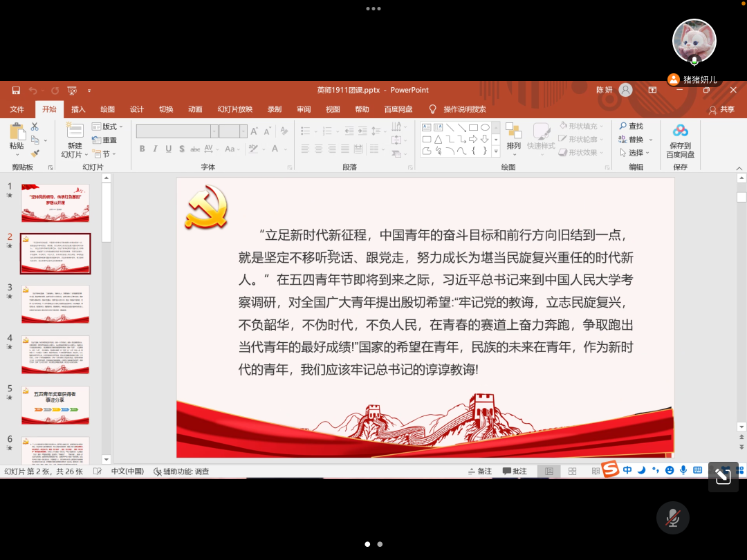Viewport: 747px width, 560px height.
Task: Open quick access toolbar customize arrow
Action: click(89, 91)
